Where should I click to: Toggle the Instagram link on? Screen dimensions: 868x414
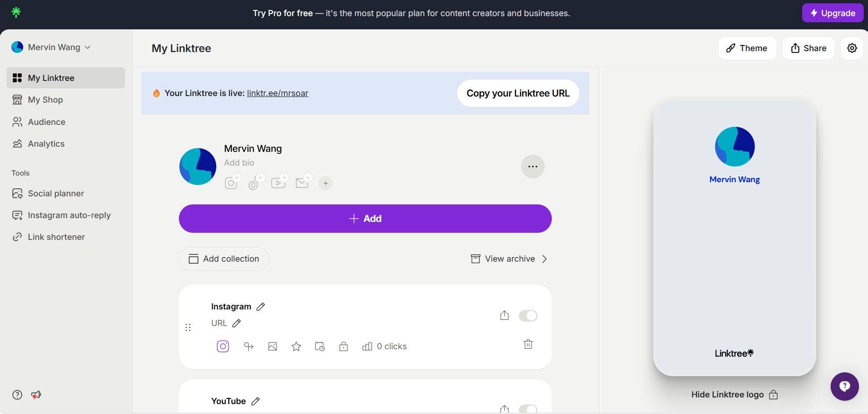click(528, 316)
